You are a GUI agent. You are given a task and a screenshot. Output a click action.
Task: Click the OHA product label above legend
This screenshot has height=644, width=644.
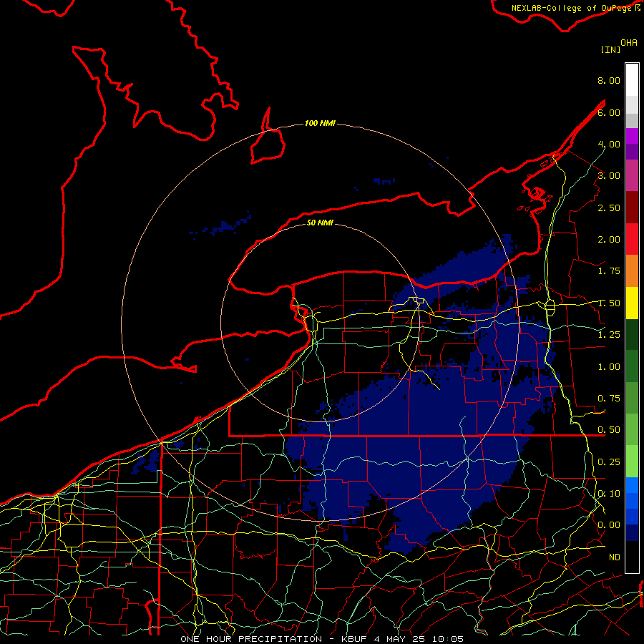(629, 43)
